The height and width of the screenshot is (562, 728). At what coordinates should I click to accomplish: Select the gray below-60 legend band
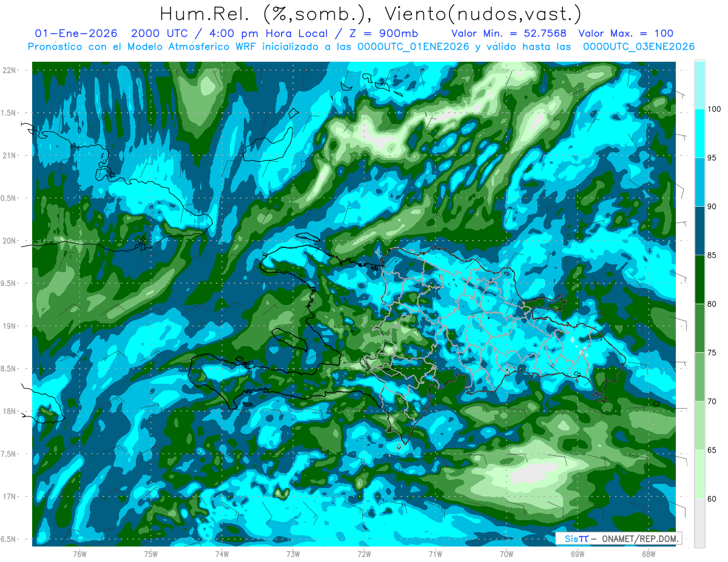[x=699, y=523]
